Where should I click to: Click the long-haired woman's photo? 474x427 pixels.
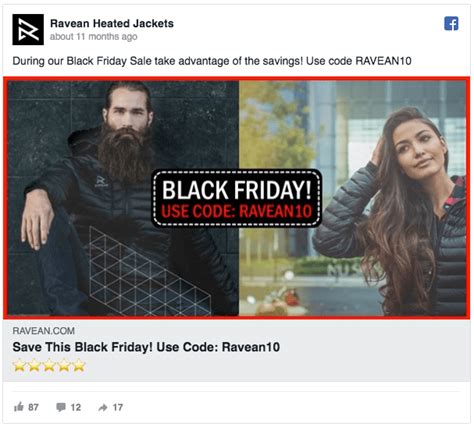[x=353, y=198]
